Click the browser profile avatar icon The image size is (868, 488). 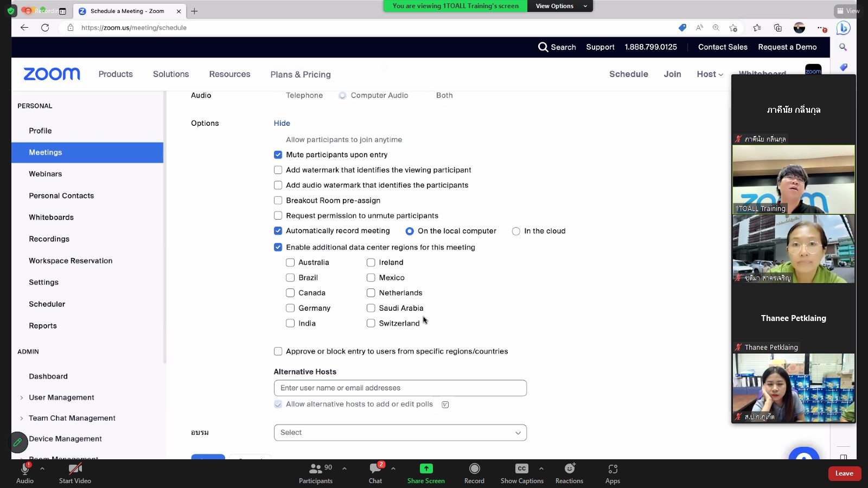pyautogui.click(x=799, y=28)
